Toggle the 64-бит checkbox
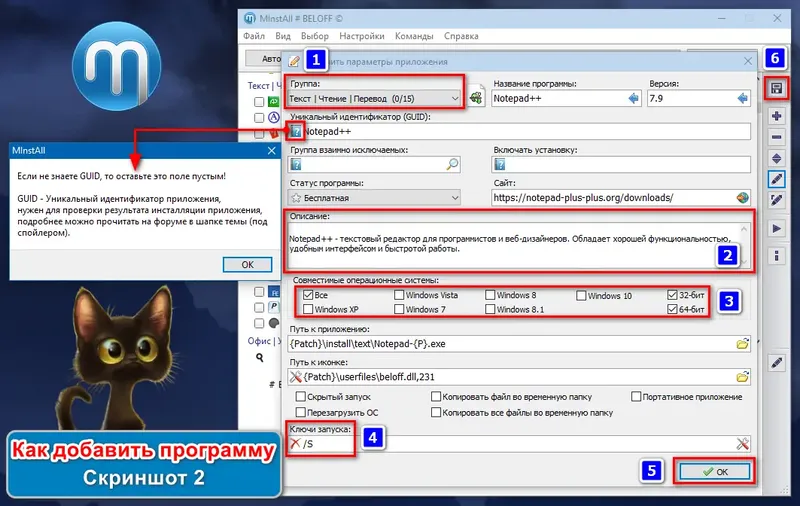The height and width of the screenshot is (506, 800). pos(672,309)
